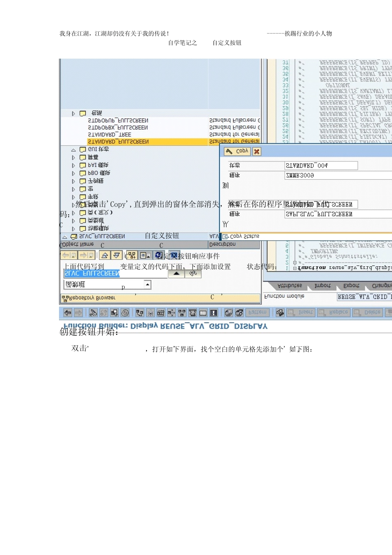Collapse the GUI status folder node

(x=73, y=150)
